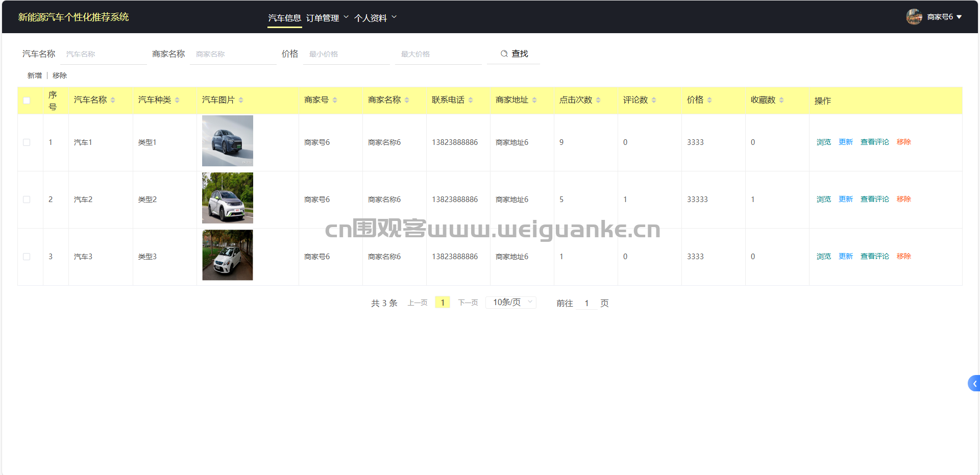The image size is (980, 475).
Task: Click the sort icon beside 汽车名称 header
Action: [x=113, y=101]
